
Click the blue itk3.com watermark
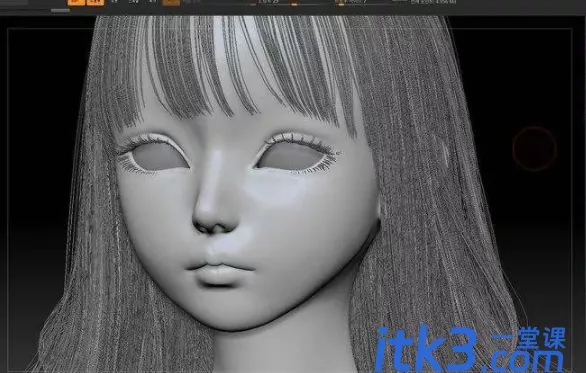tap(470, 348)
